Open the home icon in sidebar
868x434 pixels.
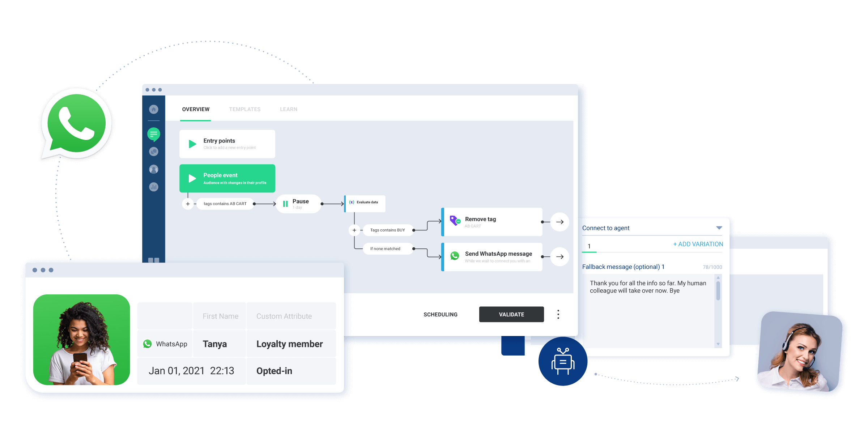tap(154, 109)
